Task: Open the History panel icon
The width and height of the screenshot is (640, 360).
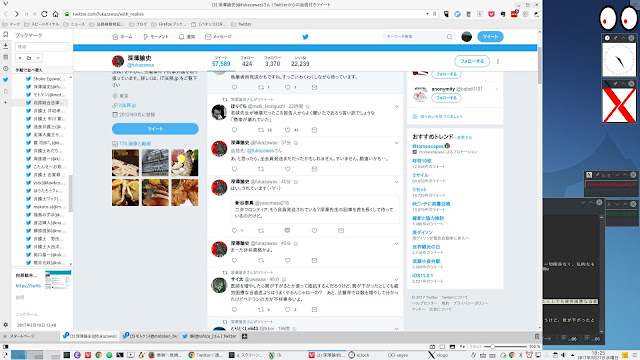Action: pyautogui.click(x=5, y=69)
